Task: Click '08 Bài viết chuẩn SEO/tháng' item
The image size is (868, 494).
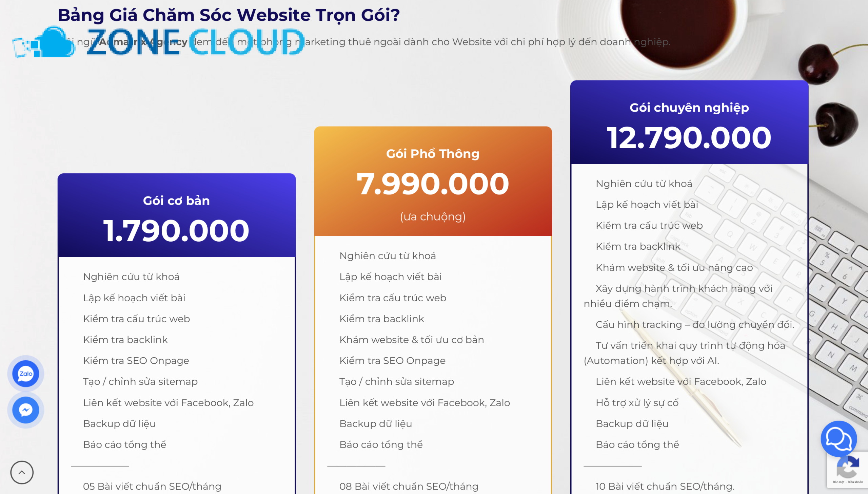Action: tap(409, 486)
